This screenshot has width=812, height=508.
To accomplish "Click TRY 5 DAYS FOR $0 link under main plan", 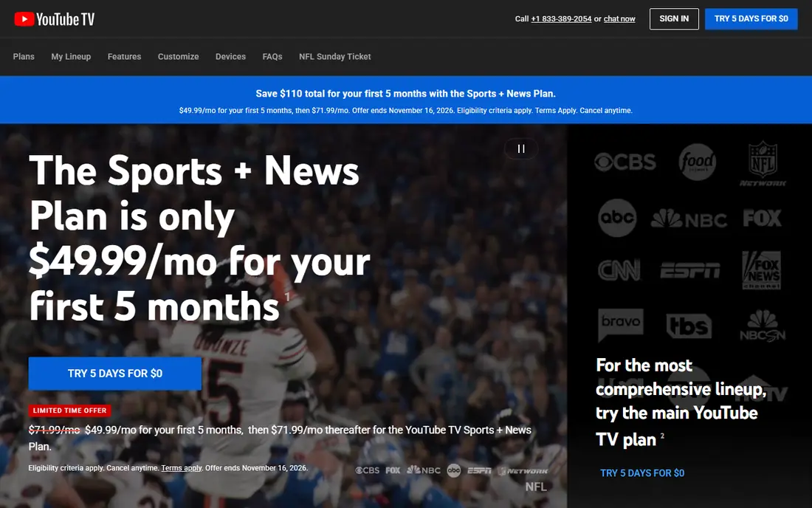I will point(642,473).
